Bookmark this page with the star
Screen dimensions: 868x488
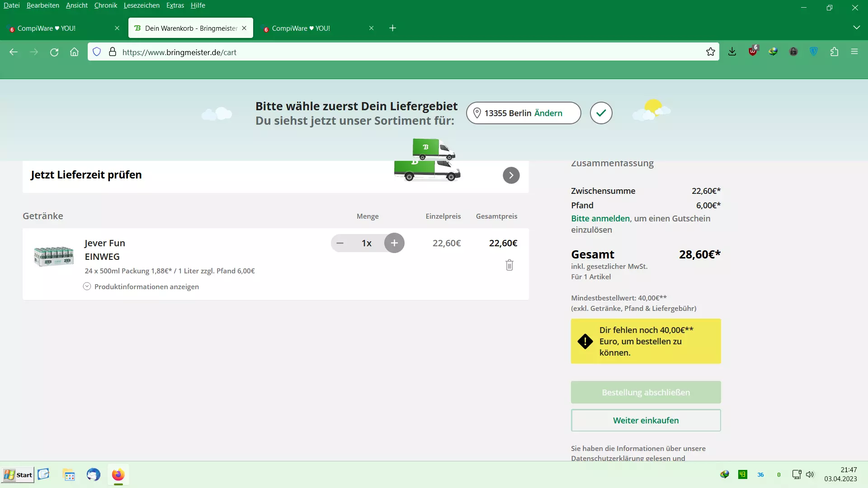coord(711,52)
